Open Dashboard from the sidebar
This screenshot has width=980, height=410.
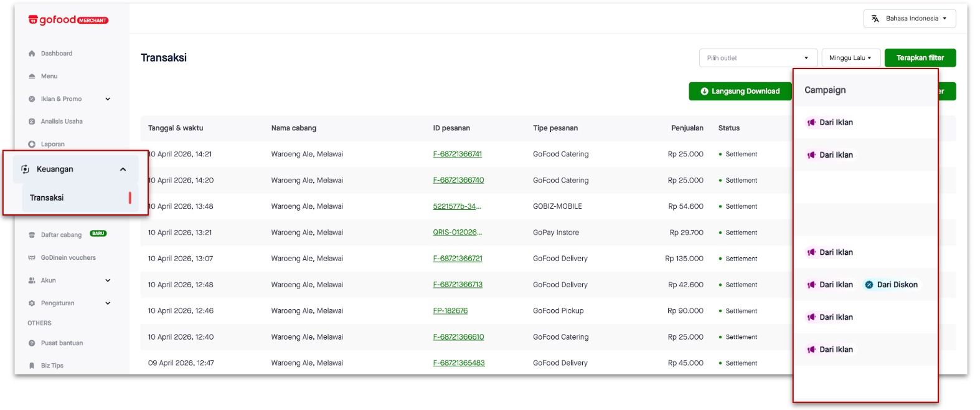tap(57, 54)
